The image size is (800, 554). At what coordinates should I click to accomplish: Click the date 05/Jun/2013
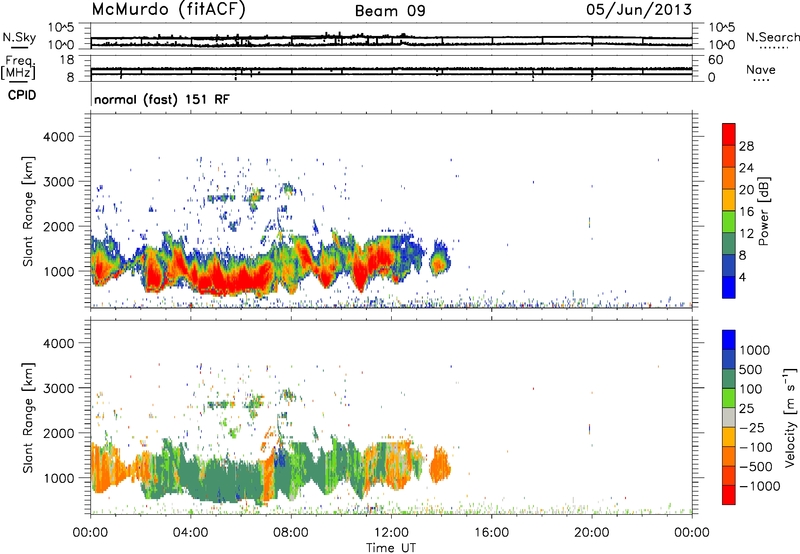pyautogui.click(x=639, y=10)
